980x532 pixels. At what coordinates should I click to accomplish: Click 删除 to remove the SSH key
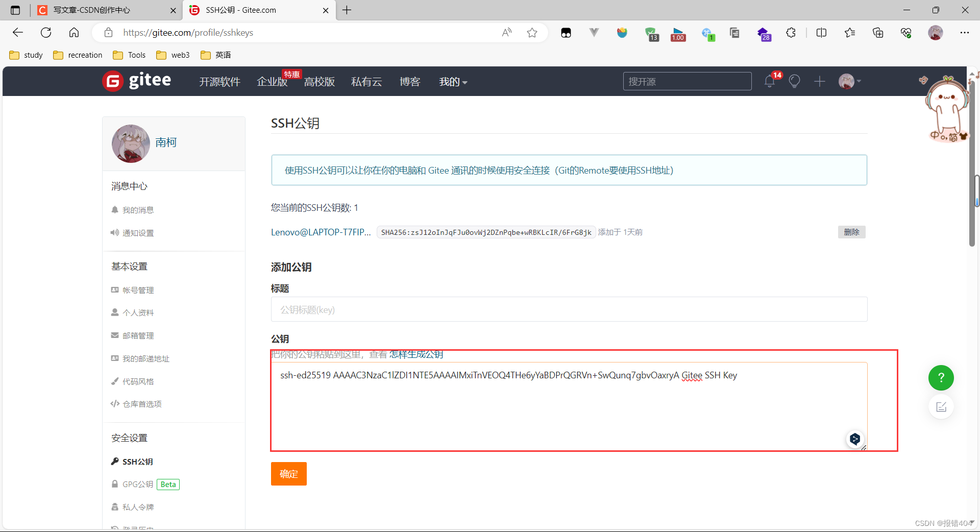tap(851, 232)
